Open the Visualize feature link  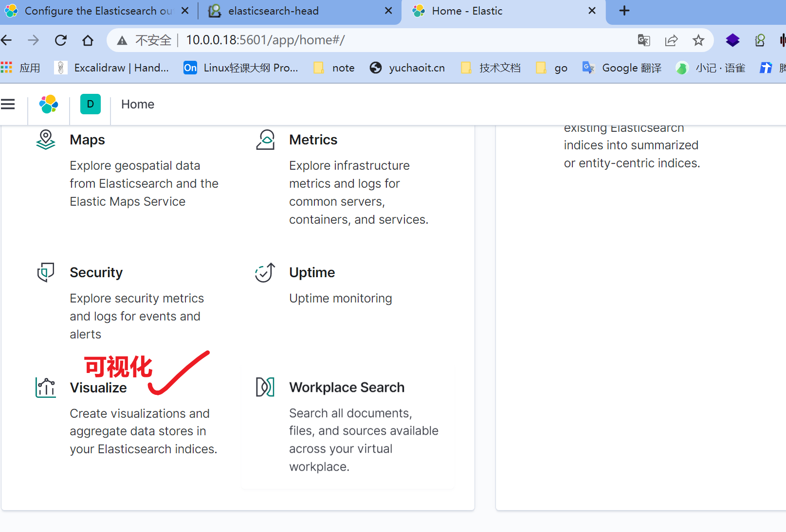coord(98,388)
